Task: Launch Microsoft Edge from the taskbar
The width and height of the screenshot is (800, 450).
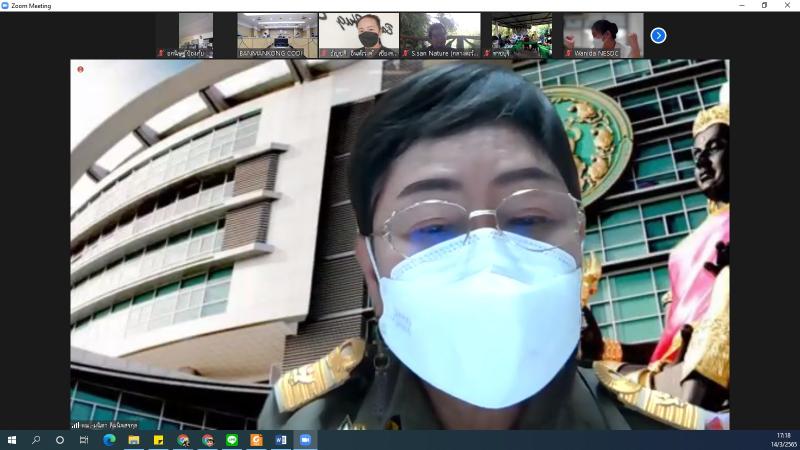Action: pos(109,440)
